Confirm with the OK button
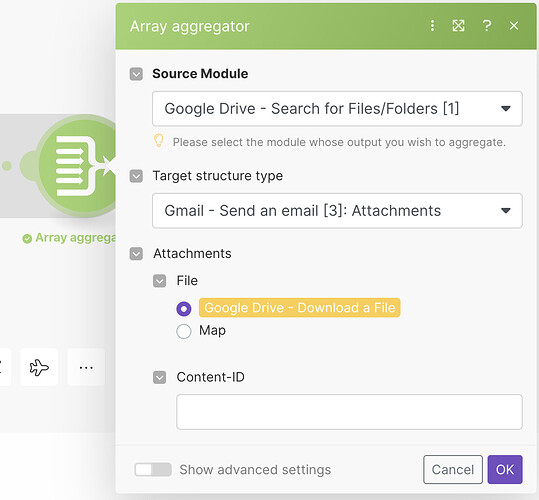The height and width of the screenshot is (500, 539). point(505,469)
